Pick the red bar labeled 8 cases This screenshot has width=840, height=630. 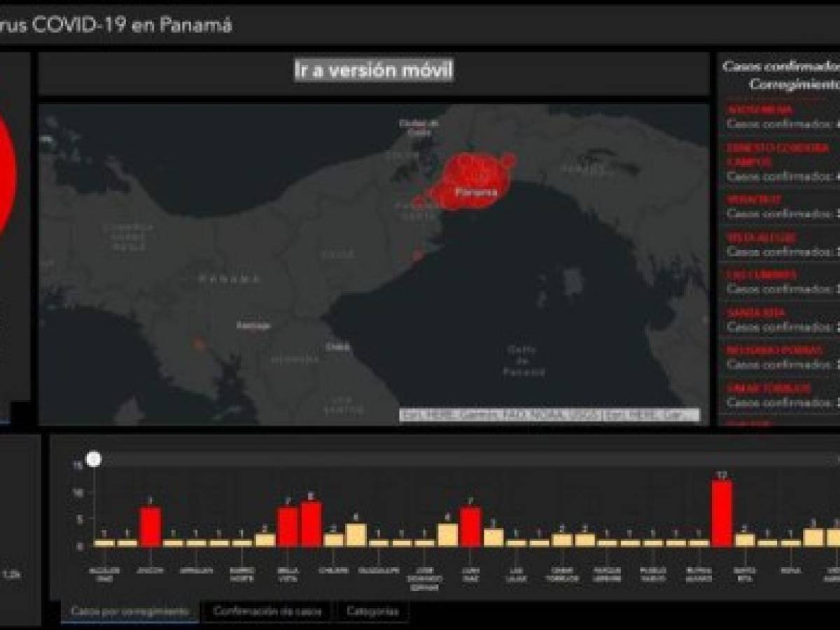tap(311, 524)
